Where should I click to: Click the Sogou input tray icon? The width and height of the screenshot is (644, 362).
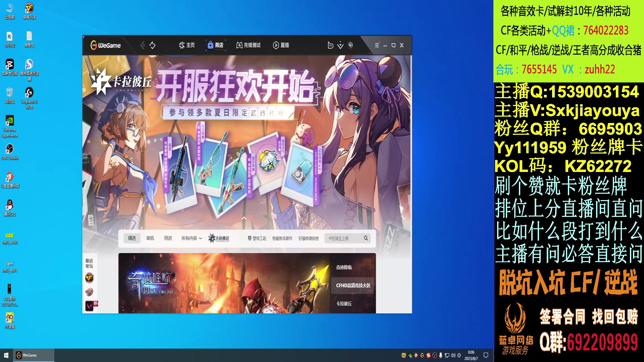[428, 355]
